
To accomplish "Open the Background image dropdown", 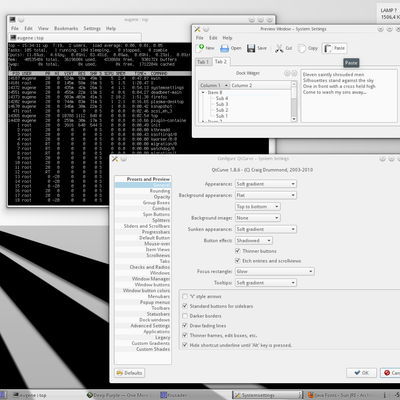I will tap(258, 218).
